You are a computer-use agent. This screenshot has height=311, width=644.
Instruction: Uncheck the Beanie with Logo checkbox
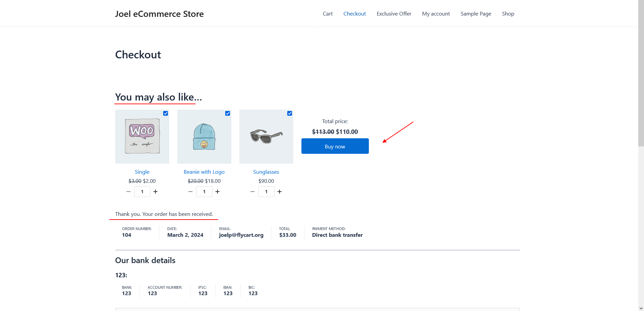pos(228,113)
